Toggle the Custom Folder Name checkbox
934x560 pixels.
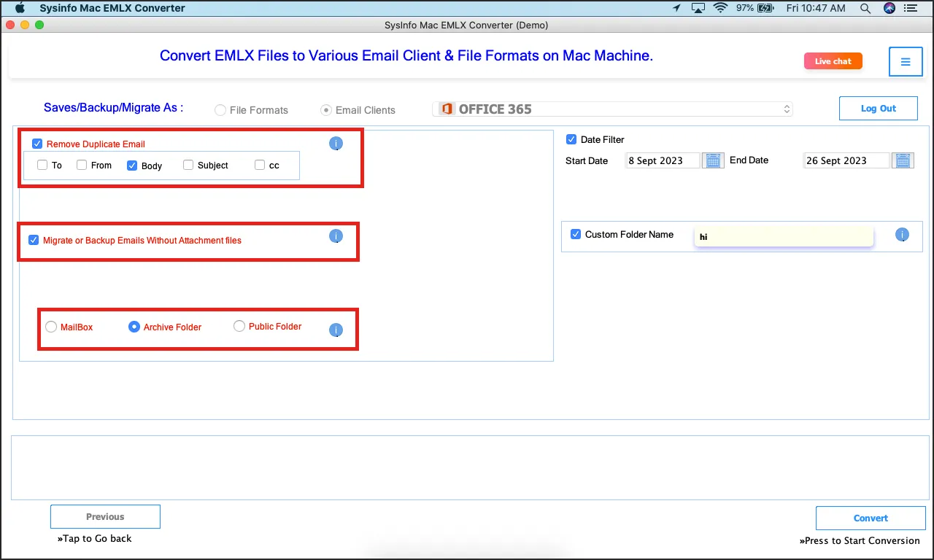(x=576, y=234)
